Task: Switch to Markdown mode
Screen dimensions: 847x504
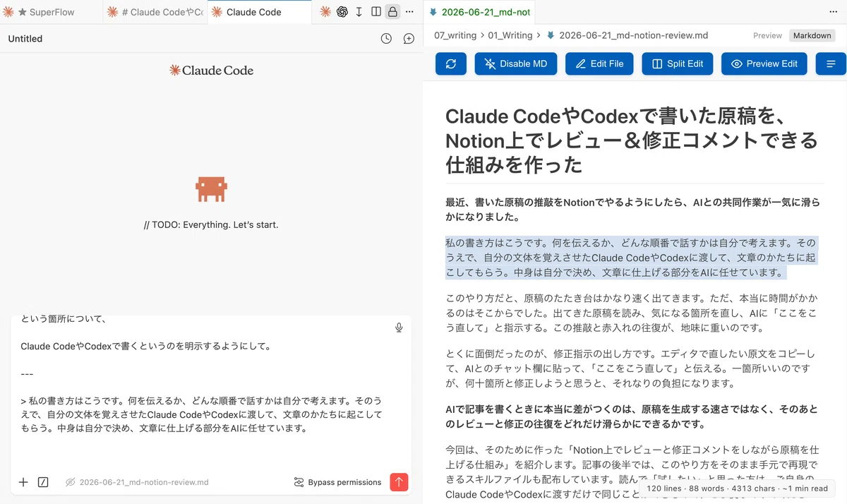Action: point(812,35)
